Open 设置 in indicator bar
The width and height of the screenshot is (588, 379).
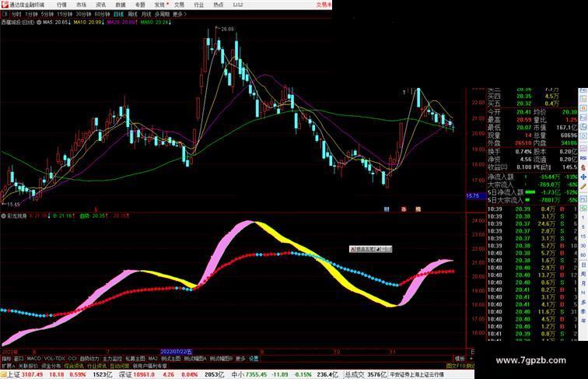(254, 359)
